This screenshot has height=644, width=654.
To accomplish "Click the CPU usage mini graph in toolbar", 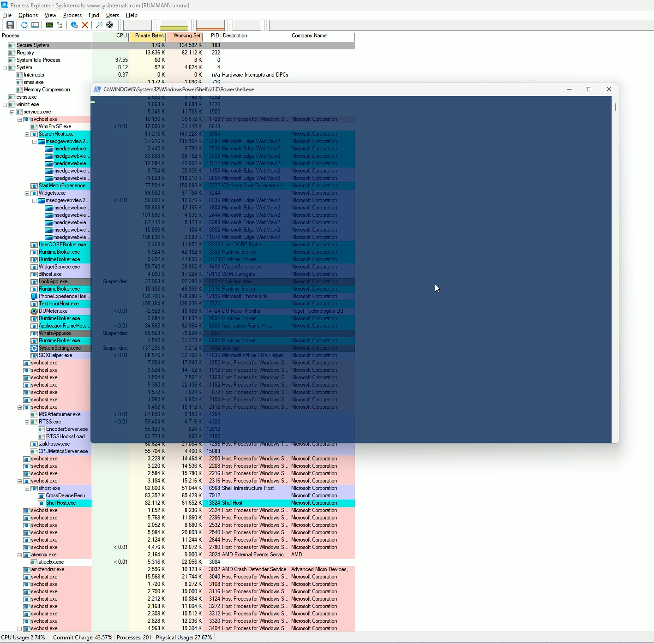I will pos(138,25).
